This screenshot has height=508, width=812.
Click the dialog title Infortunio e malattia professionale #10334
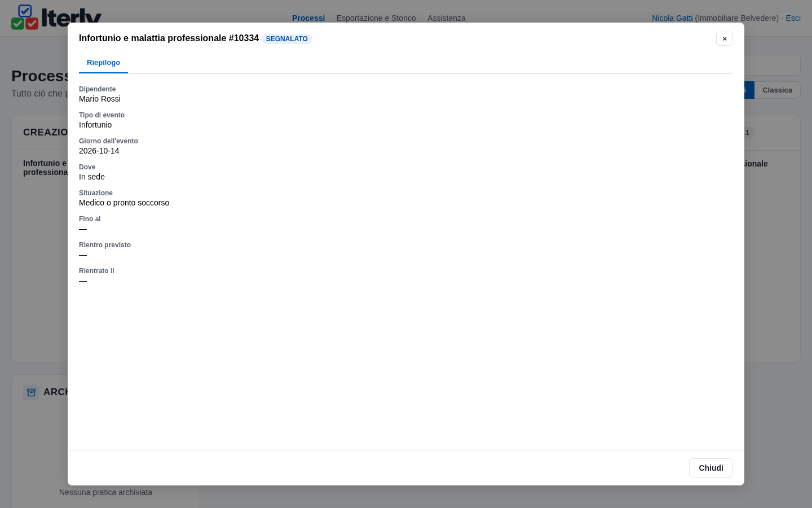coord(169,38)
